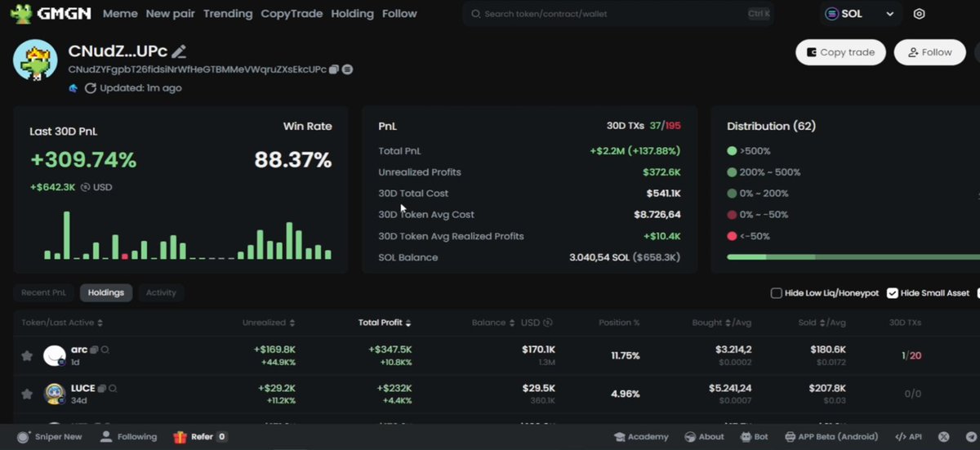This screenshot has width=980, height=450.
Task: Enable Hide Low Liq/Honeypot checkbox
Action: click(777, 293)
